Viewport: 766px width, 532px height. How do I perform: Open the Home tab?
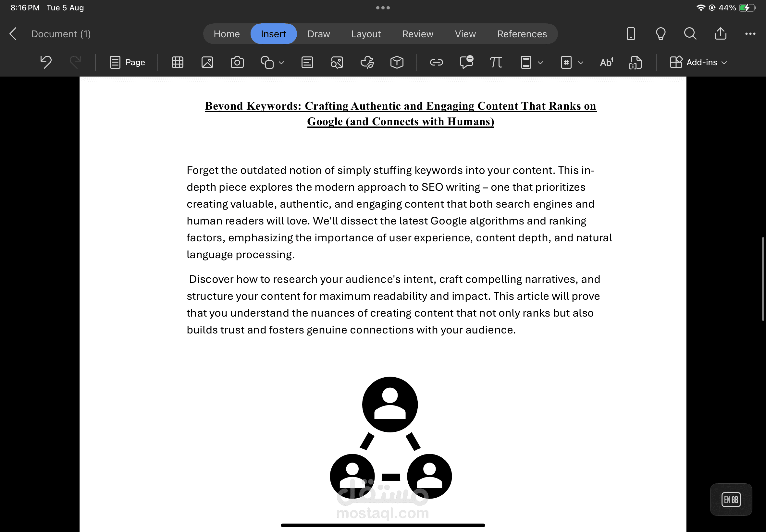(227, 34)
